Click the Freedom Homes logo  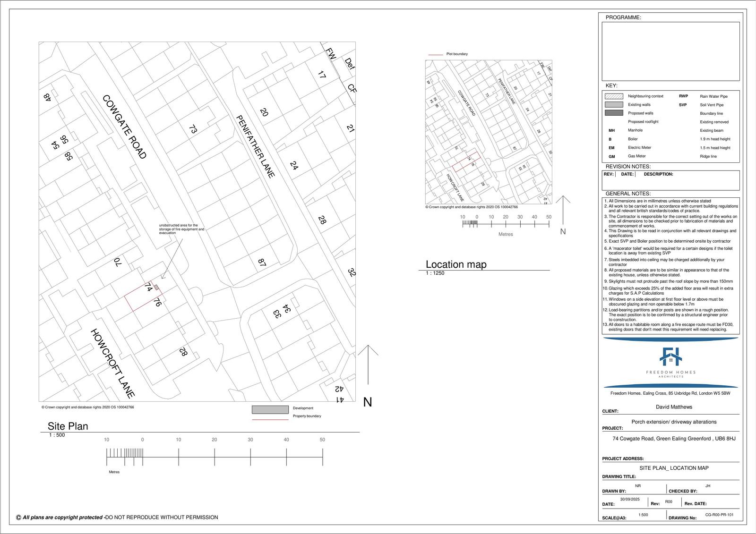tap(670, 361)
